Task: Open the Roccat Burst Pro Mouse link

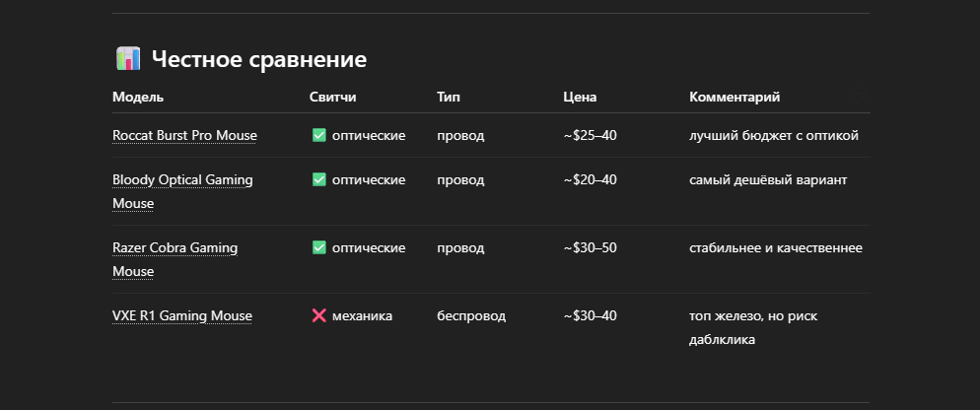Action: (184, 136)
